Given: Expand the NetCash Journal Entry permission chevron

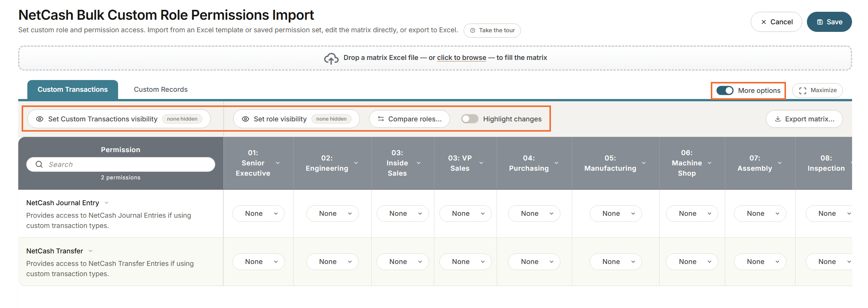Looking at the screenshot, I should click(106, 203).
